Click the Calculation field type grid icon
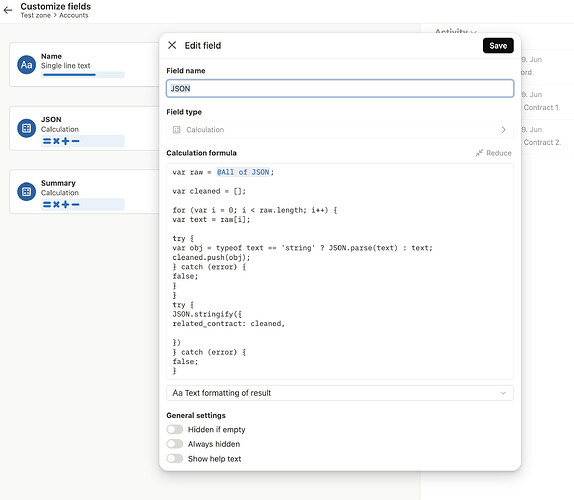 176,130
